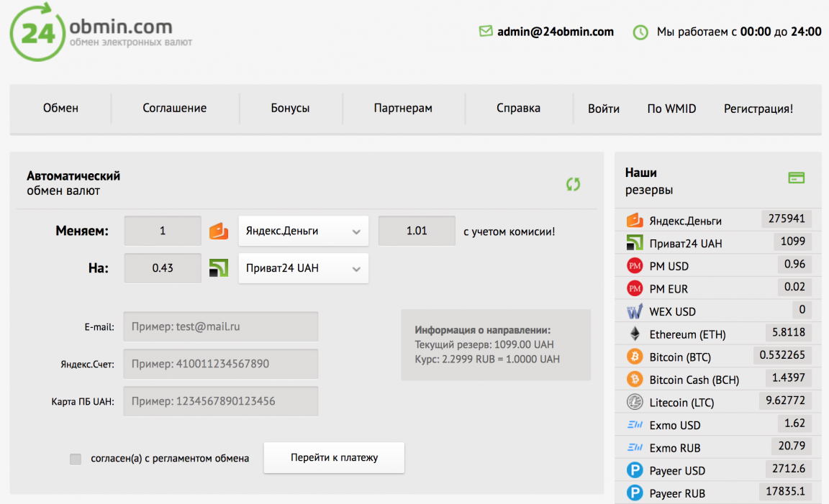Click the admin@24obmin.com email link
This screenshot has height=504, width=829.
555,32
